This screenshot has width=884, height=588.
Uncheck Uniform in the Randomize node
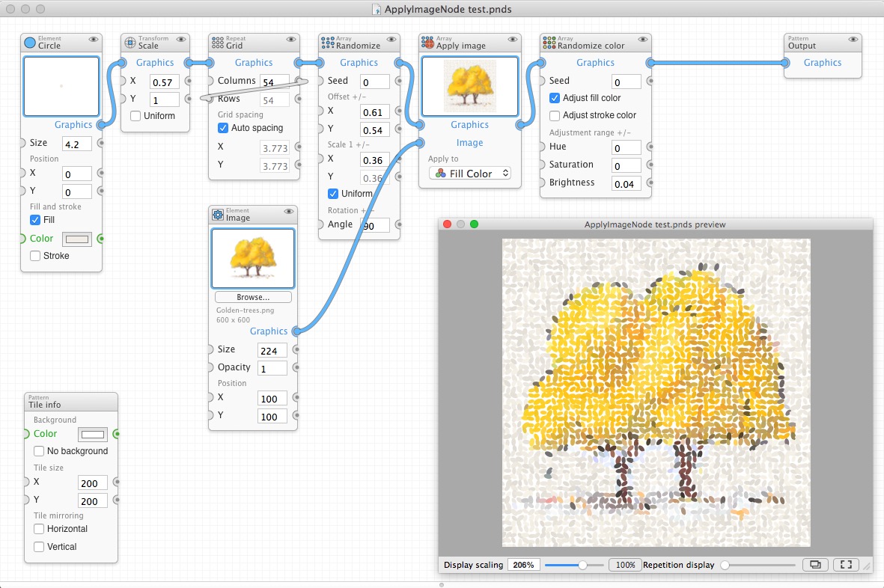pyautogui.click(x=332, y=194)
